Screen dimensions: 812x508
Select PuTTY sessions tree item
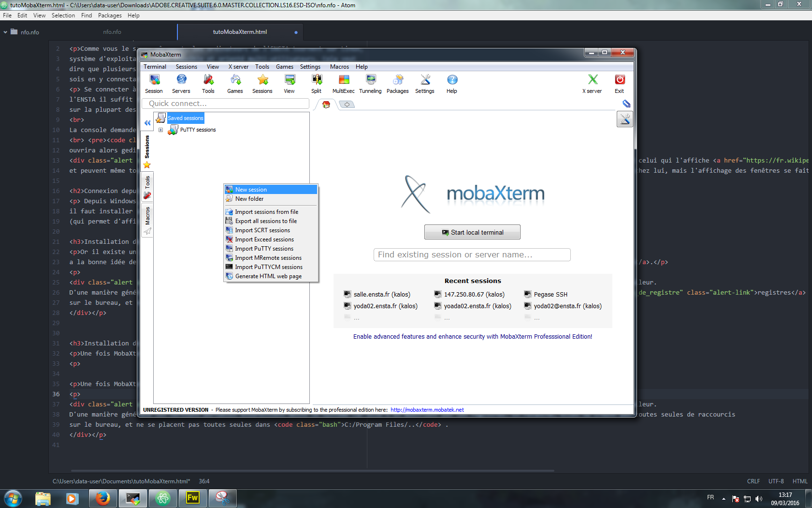tap(198, 130)
